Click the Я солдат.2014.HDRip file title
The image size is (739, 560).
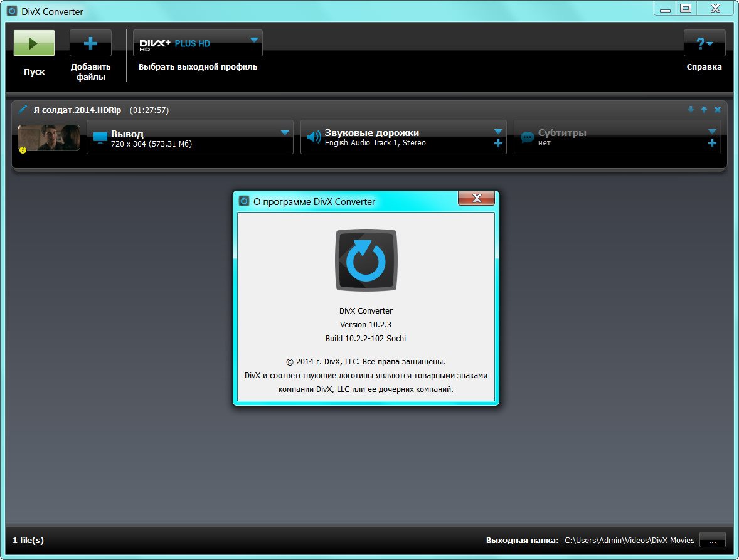click(x=77, y=110)
